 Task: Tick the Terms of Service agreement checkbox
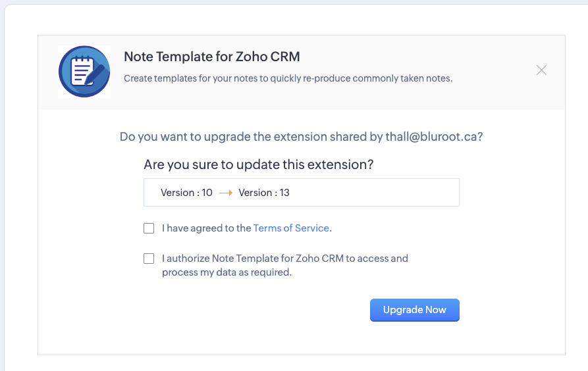149,228
